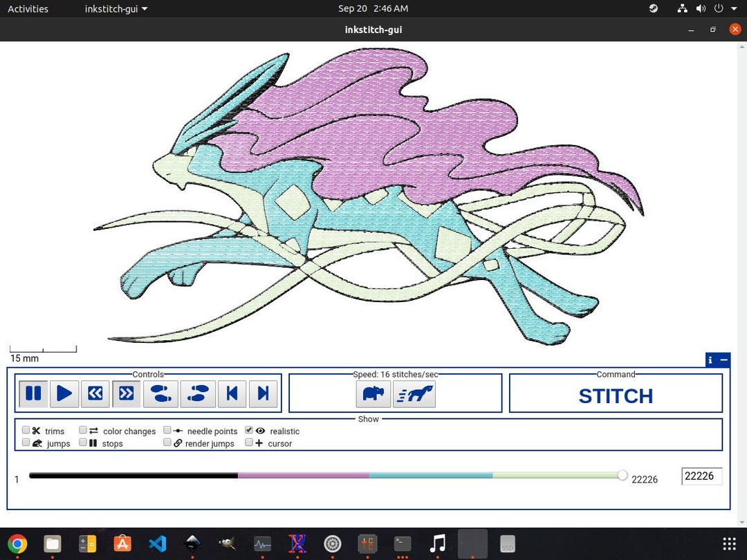This screenshot has height=560, width=747.
Task: Click the realistic eye icon
Action: [x=260, y=431]
